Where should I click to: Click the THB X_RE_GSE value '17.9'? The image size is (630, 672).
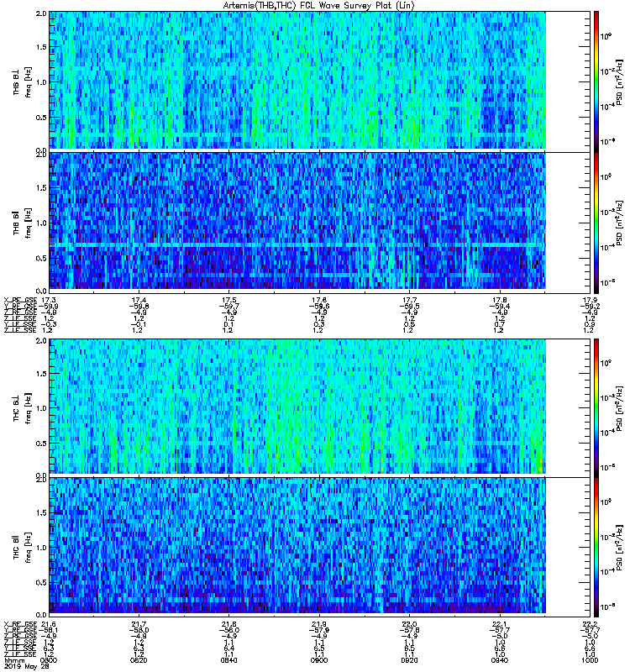click(x=590, y=300)
